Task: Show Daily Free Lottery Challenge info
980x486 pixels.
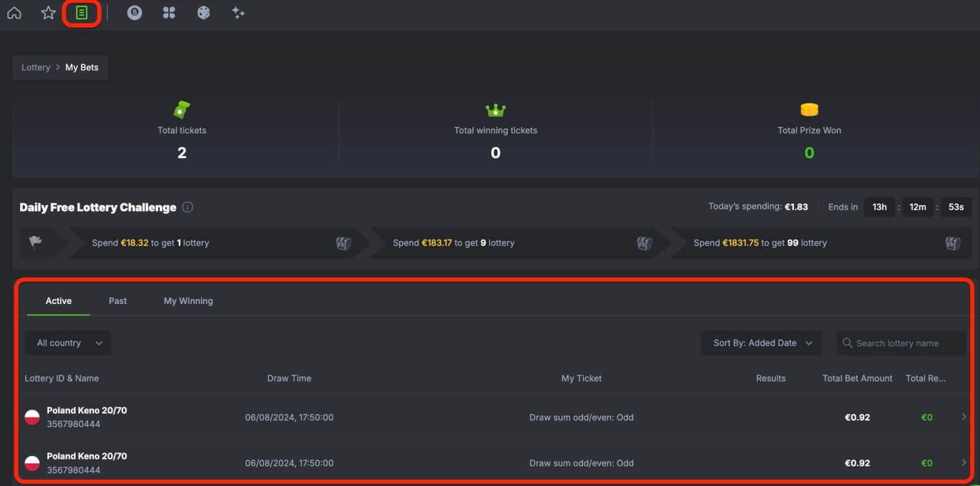Action: [188, 207]
